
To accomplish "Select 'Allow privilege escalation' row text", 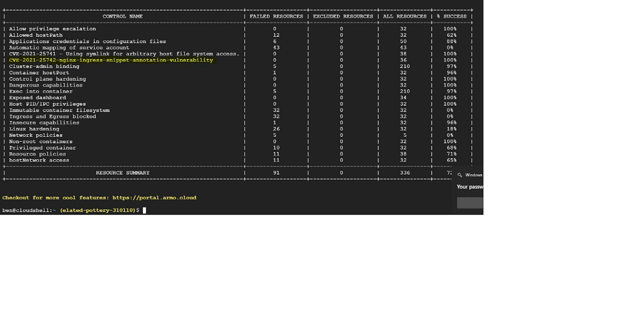I will coord(52,29).
